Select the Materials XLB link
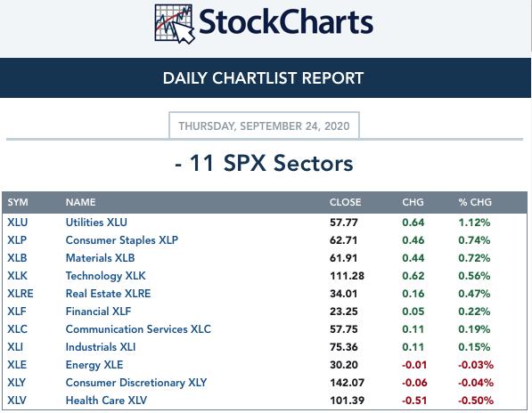Image resolution: width=532 pixels, height=413 pixels. pyautogui.click(x=100, y=258)
